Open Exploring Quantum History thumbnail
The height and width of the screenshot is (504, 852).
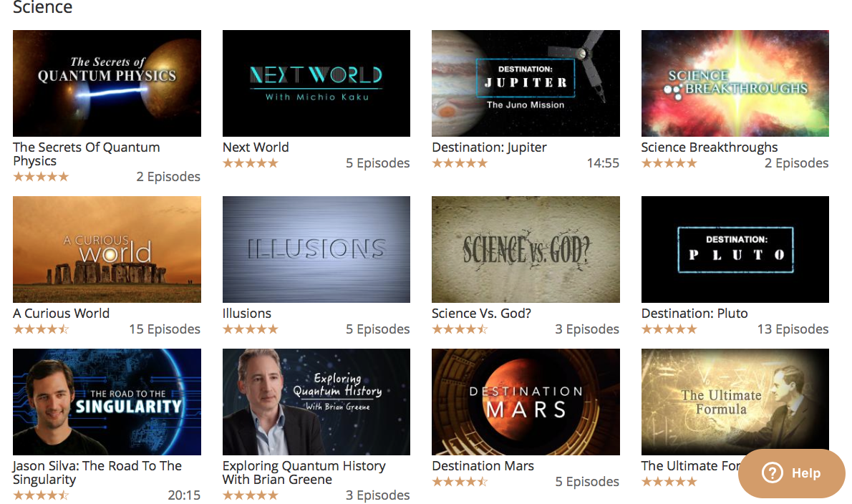point(316,402)
